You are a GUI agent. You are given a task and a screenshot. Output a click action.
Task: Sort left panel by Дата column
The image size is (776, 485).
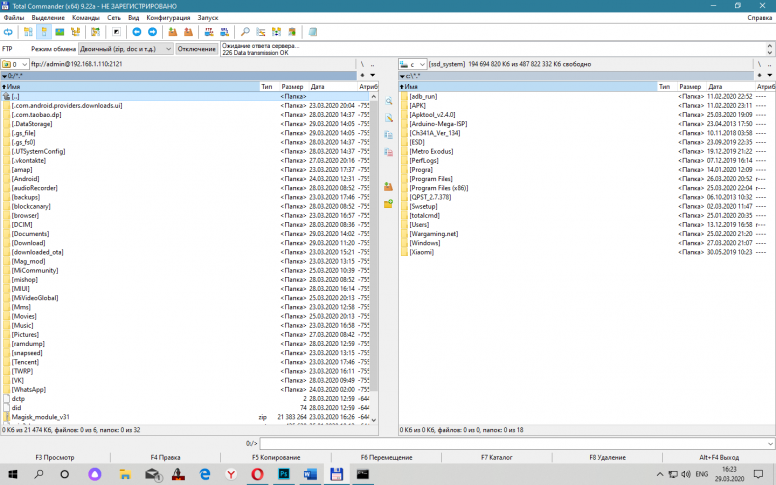(x=332, y=87)
